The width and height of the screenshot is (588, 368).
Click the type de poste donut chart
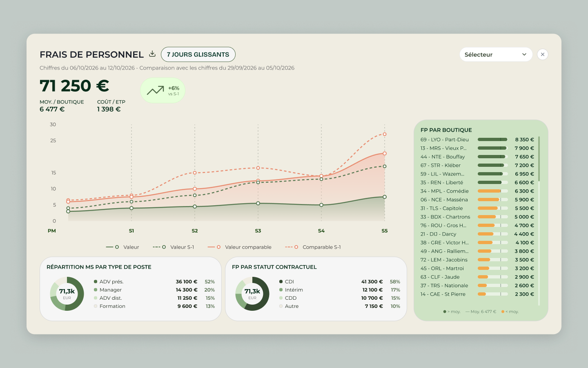coord(67,294)
